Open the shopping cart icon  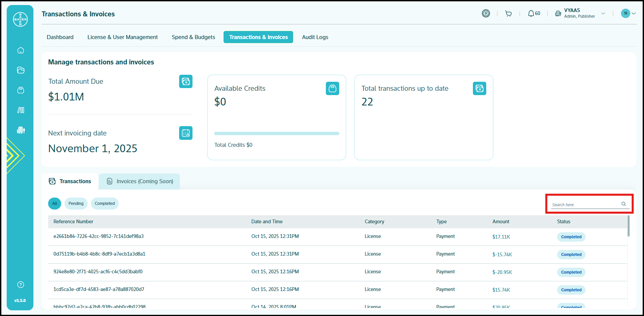pyautogui.click(x=508, y=14)
